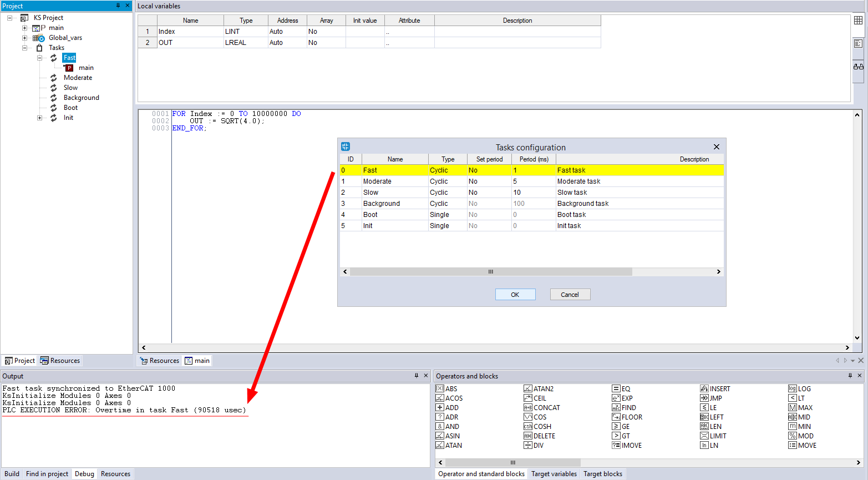
Task: Click the Period (ms) column header
Action: [x=534, y=159]
